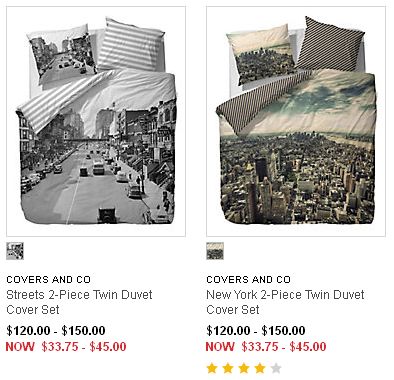Image resolution: width=394 pixels, height=380 pixels.
Task: Click red NOW sale price for New York set
Action: point(266,347)
